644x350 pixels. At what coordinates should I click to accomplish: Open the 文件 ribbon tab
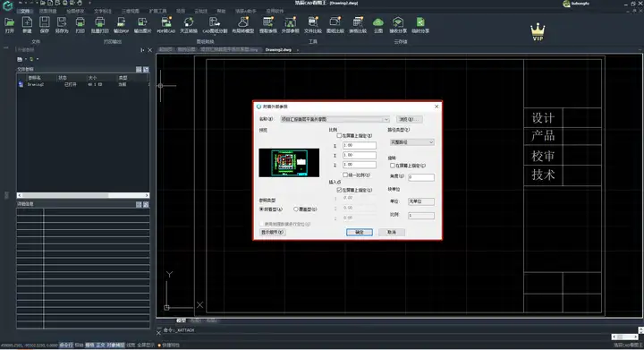pos(25,11)
